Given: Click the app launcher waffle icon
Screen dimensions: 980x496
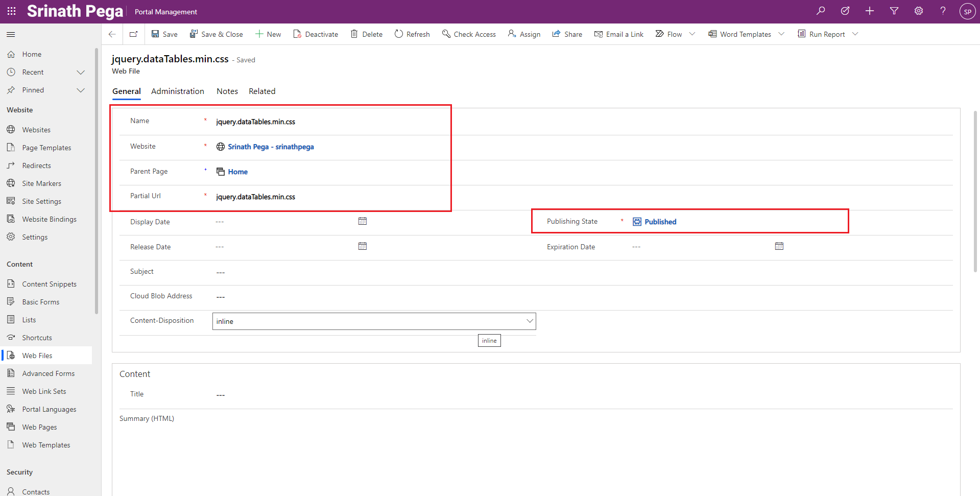Looking at the screenshot, I should tap(11, 11).
